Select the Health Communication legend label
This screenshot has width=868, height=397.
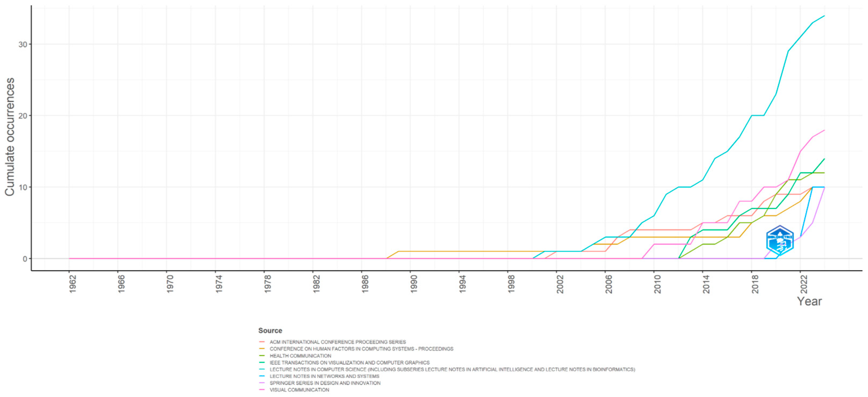point(300,355)
